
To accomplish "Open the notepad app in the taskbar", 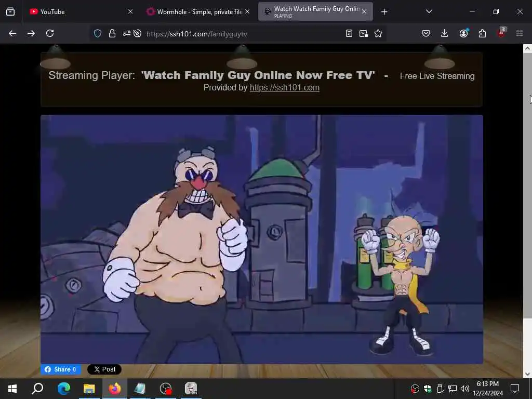I will coord(140,389).
